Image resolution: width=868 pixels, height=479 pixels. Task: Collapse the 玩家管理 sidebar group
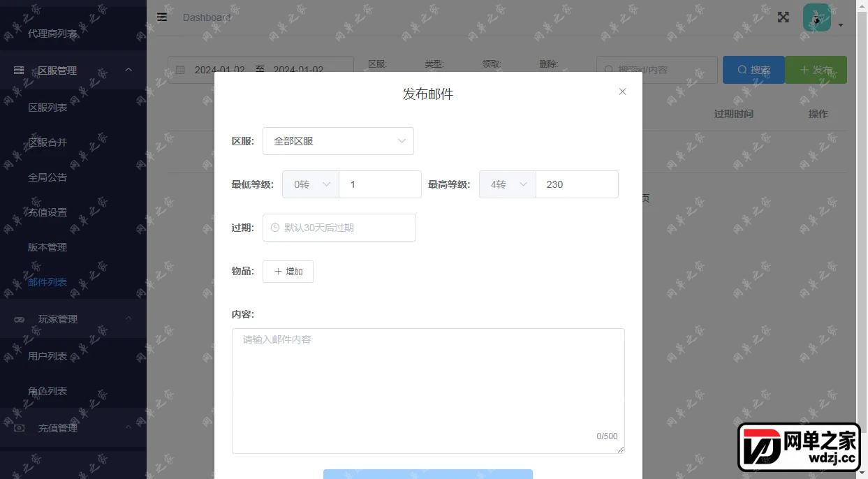click(x=73, y=319)
